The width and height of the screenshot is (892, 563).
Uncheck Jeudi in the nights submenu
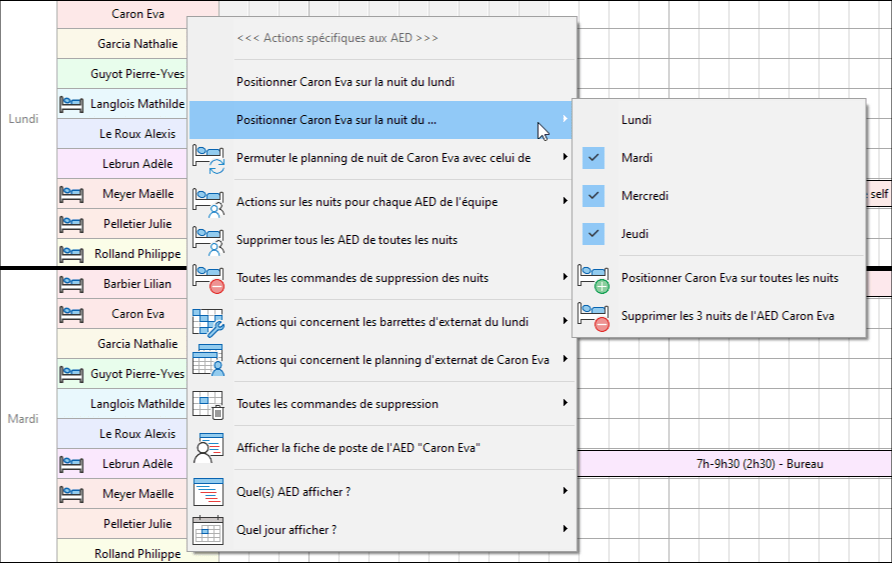click(594, 234)
